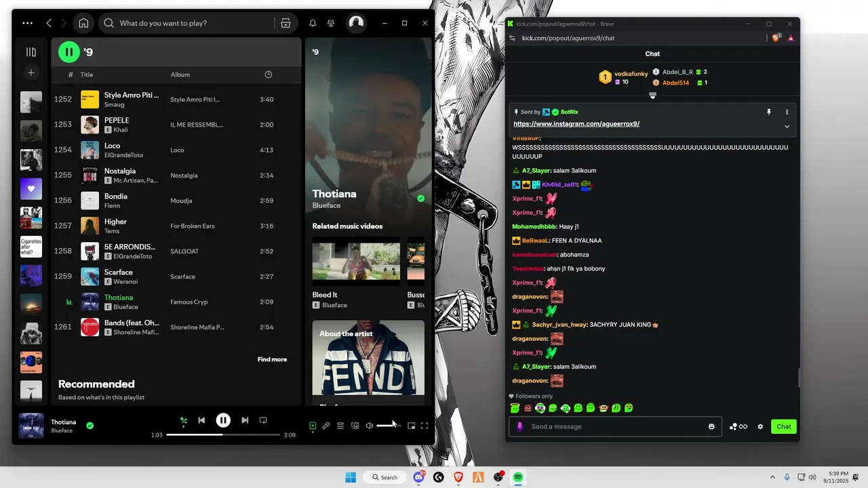868x488 pixels.
Task: Click the green Chat send button
Action: click(x=783, y=426)
